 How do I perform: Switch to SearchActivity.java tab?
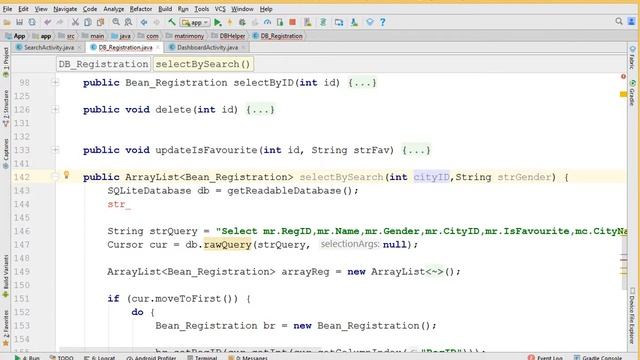tap(49, 47)
